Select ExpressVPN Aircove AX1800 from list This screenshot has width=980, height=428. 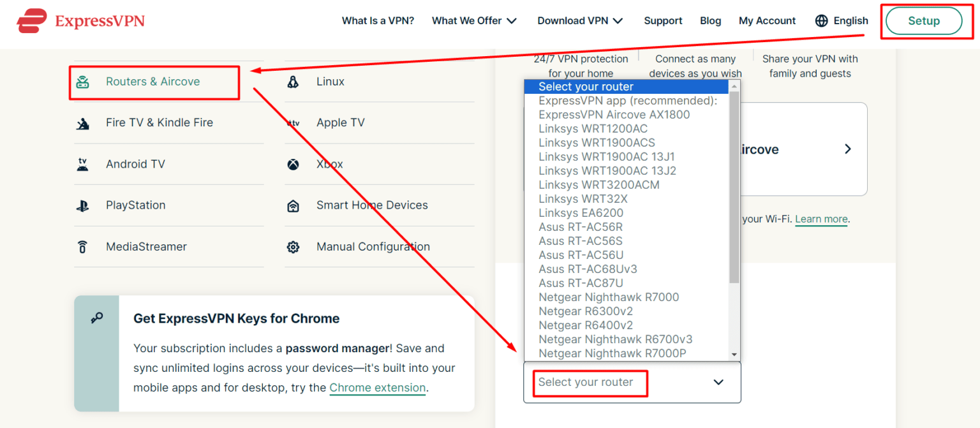(x=627, y=115)
